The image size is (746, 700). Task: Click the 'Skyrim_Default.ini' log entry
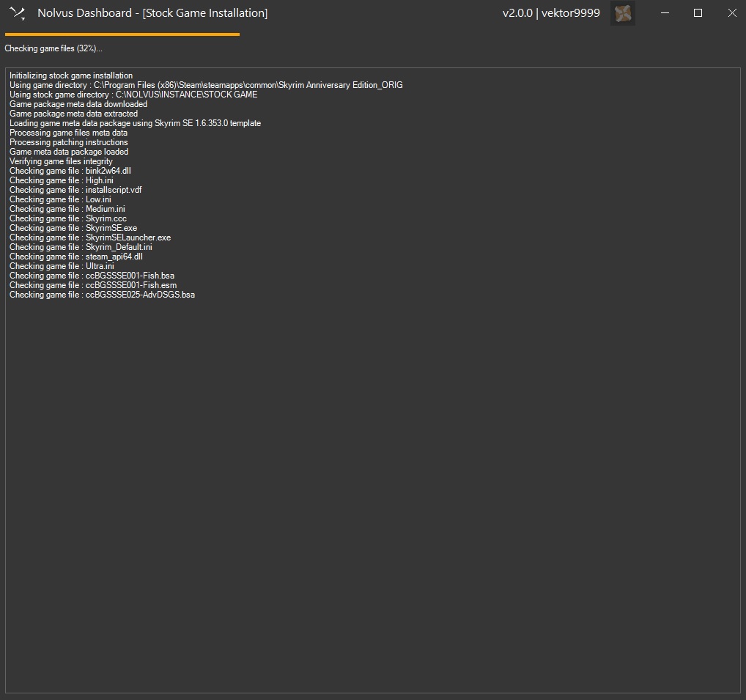click(81, 247)
